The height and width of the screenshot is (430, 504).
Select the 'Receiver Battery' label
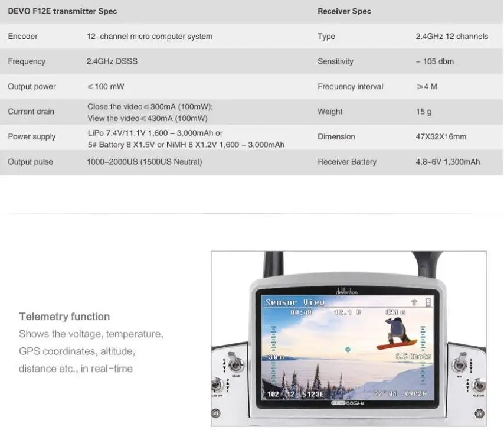tap(347, 162)
